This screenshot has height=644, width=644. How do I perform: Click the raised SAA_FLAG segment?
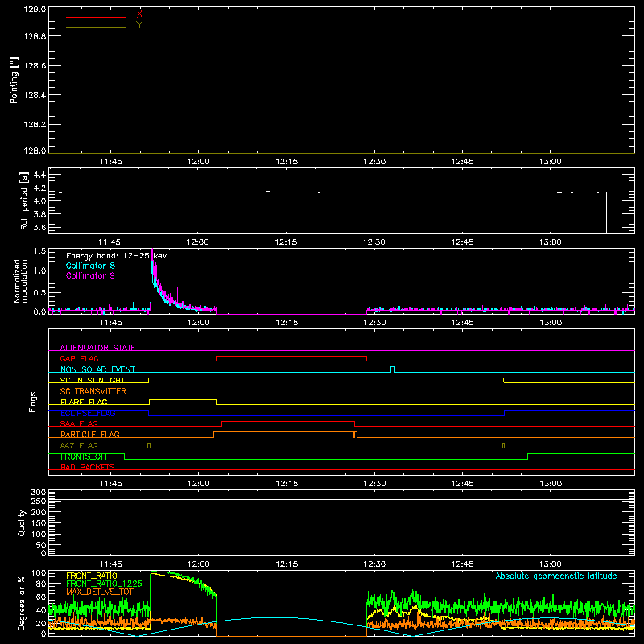(288, 421)
